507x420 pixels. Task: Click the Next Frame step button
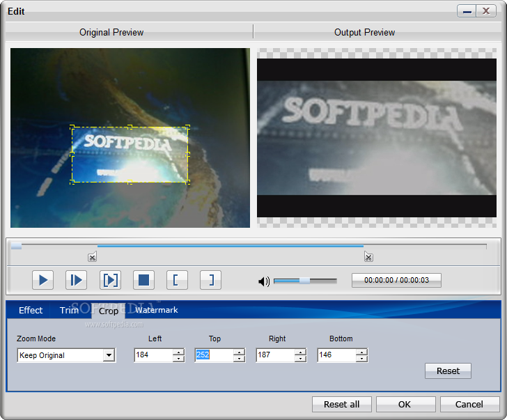click(x=77, y=280)
